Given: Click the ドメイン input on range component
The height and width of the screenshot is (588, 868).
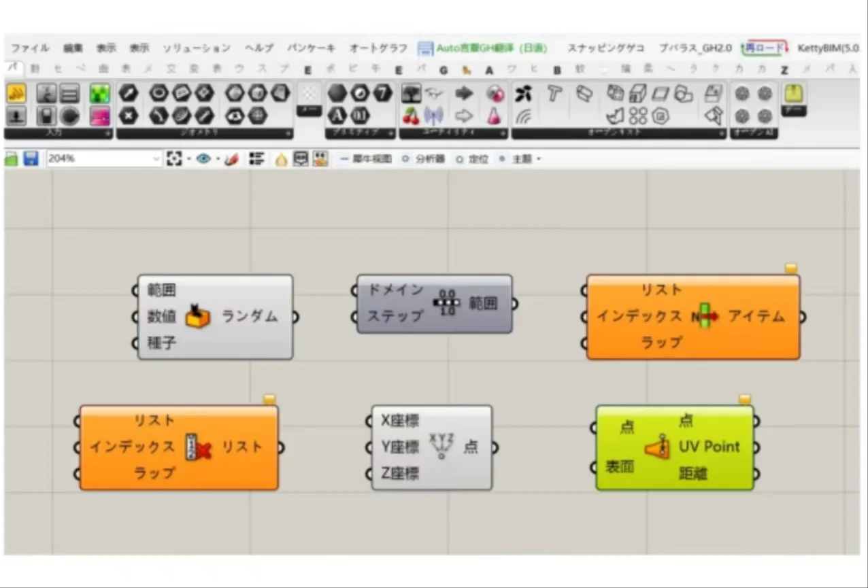Looking at the screenshot, I should pyautogui.click(x=395, y=290).
